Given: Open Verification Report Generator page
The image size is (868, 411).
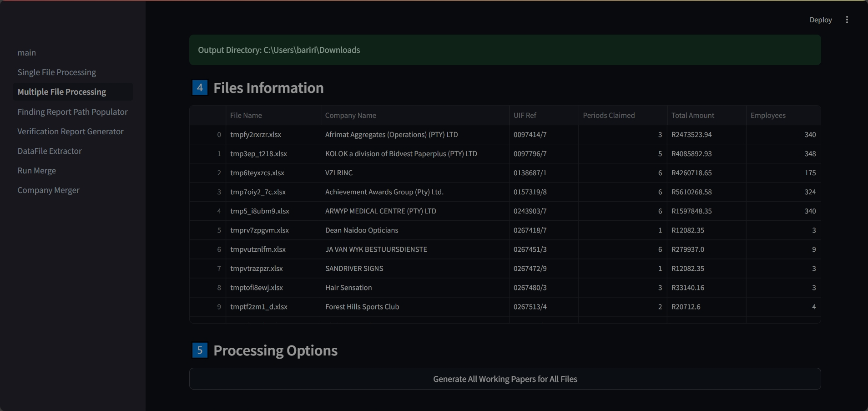Looking at the screenshot, I should click(x=73, y=132).
